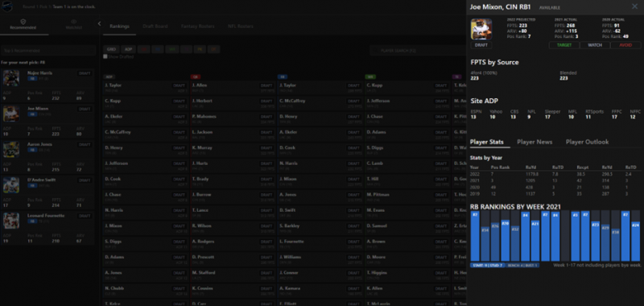Filter rankings by PK position button
This screenshot has width=644, height=306.
200,49
